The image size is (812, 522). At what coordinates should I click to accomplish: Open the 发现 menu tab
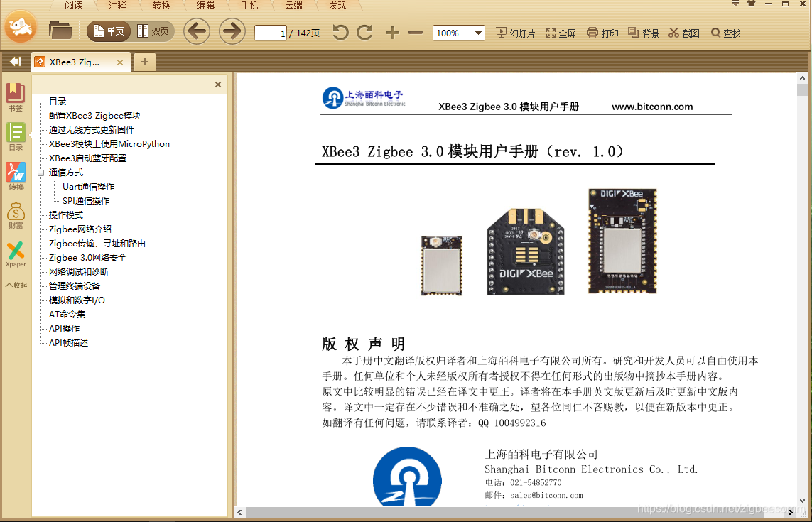(x=338, y=6)
